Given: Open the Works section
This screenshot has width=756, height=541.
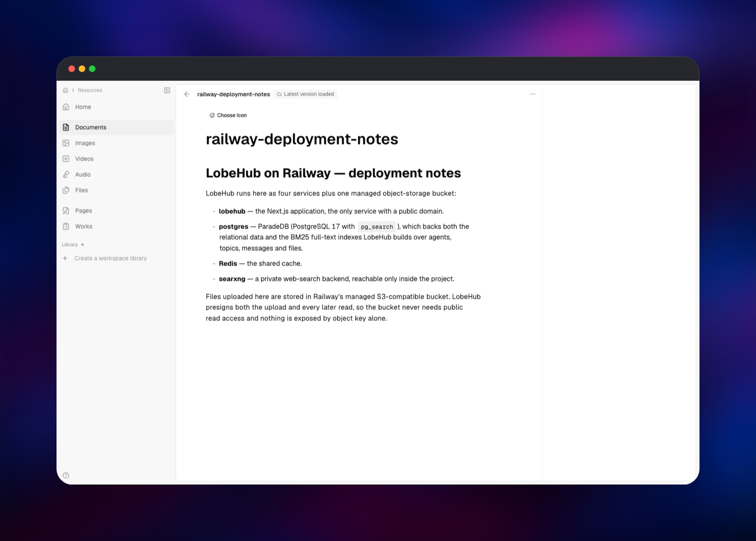Looking at the screenshot, I should point(116,226).
